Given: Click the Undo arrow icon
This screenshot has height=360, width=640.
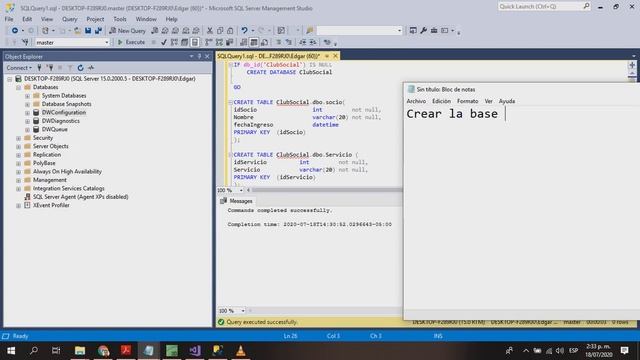Looking at the screenshot, I should pyautogui.click(x=244, y=31).
